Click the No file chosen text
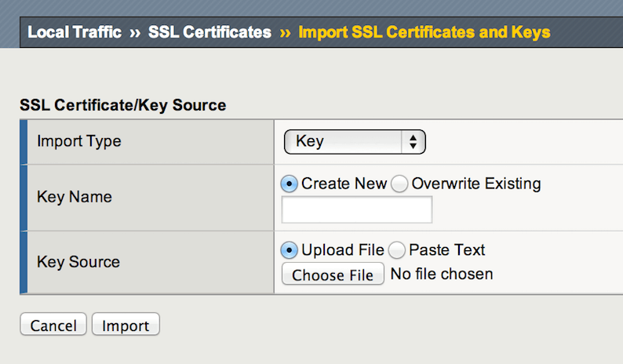623x364 pixels. point(442,275)
